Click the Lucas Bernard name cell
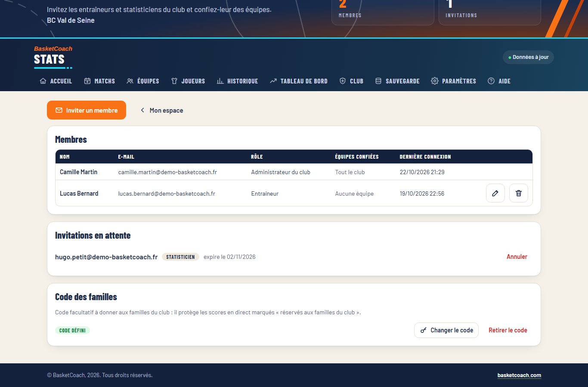The height and width of the screenshot is (387, 588). click(x=79, y=193)
